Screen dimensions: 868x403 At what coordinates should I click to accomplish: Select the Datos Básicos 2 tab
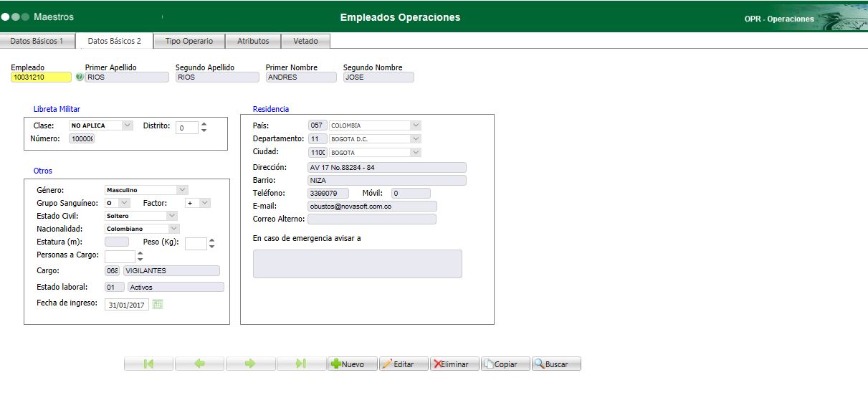pos(115,41)
